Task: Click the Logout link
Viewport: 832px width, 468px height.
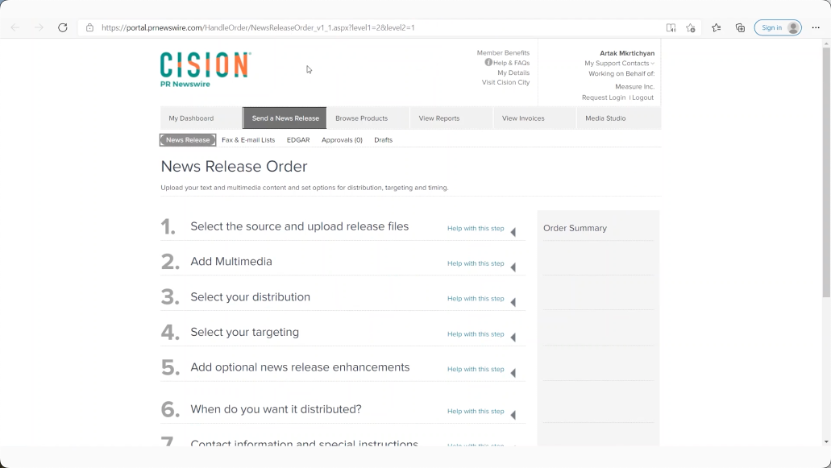Action: coord(643,97)
